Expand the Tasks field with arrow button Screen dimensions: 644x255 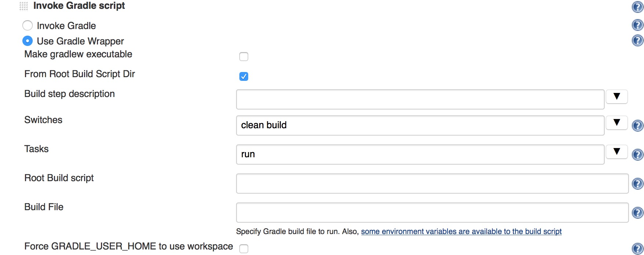click(x=617, y=151)
